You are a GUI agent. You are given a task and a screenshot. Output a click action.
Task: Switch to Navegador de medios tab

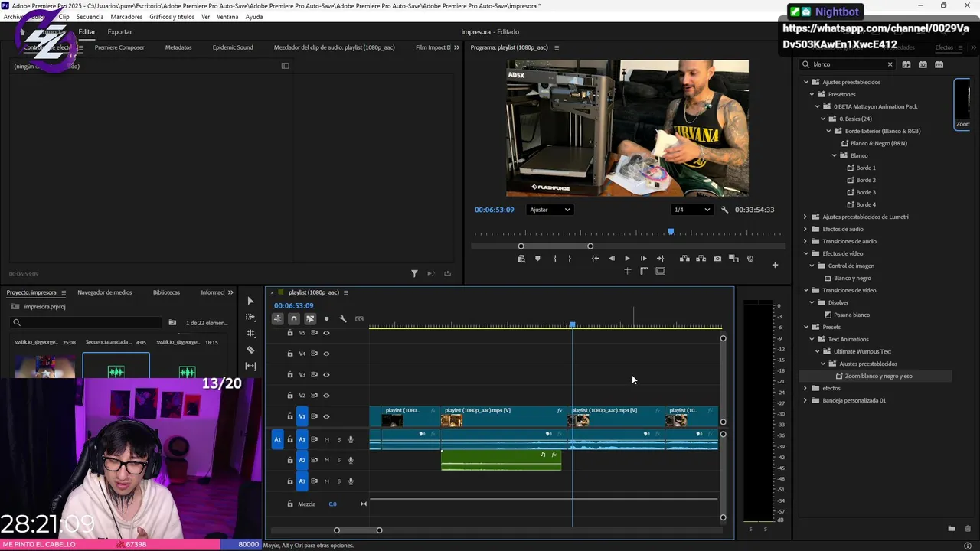(x=105, y=292)
